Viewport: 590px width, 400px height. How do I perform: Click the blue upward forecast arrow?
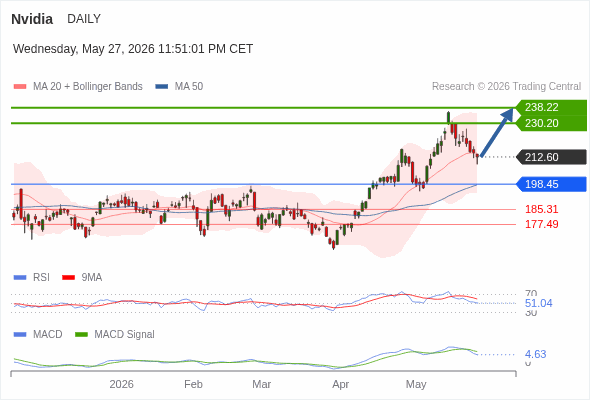(x=497, y=132)
